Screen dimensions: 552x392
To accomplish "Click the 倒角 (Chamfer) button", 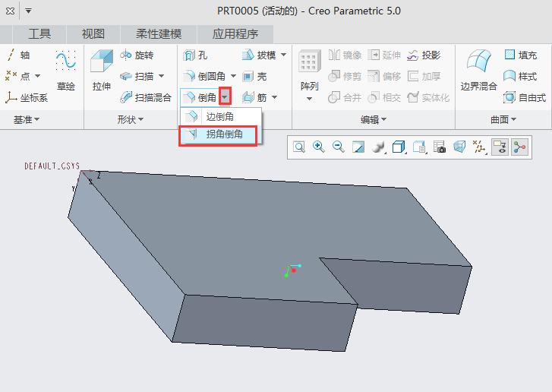I will pos(200,97).
